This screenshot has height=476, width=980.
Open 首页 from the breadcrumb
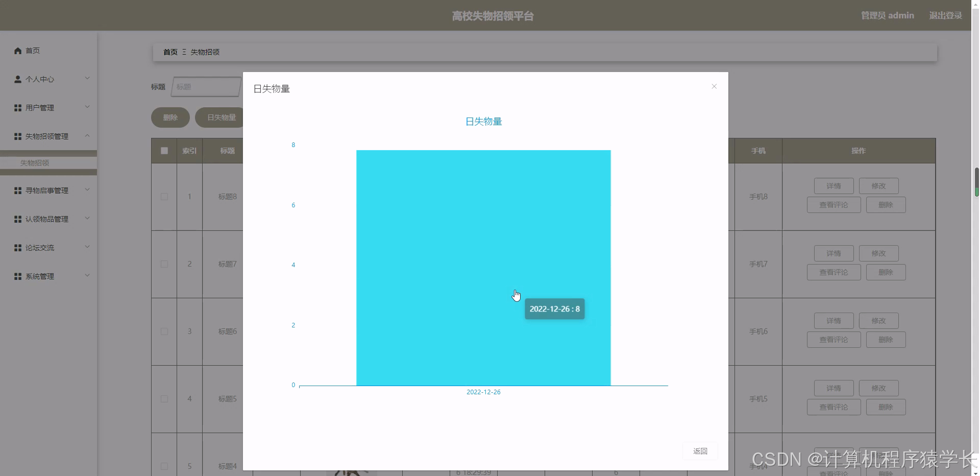coord(170,52)
